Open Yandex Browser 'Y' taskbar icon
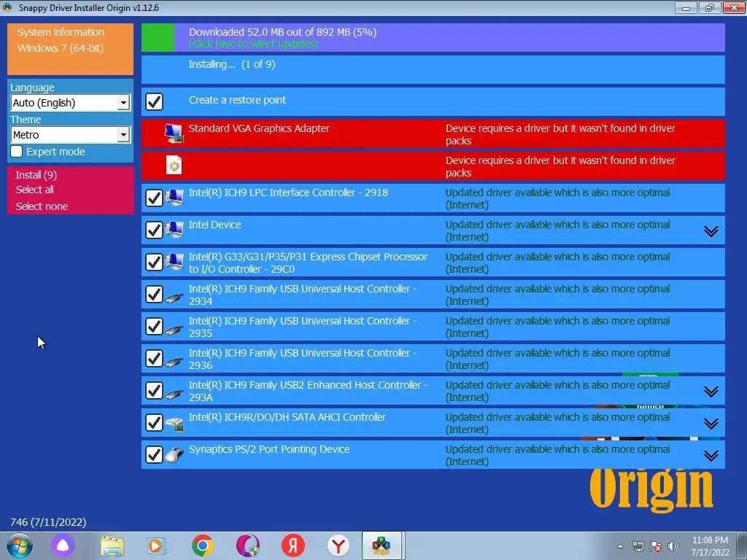The image size is (747, 560). (x=338, y=545)
